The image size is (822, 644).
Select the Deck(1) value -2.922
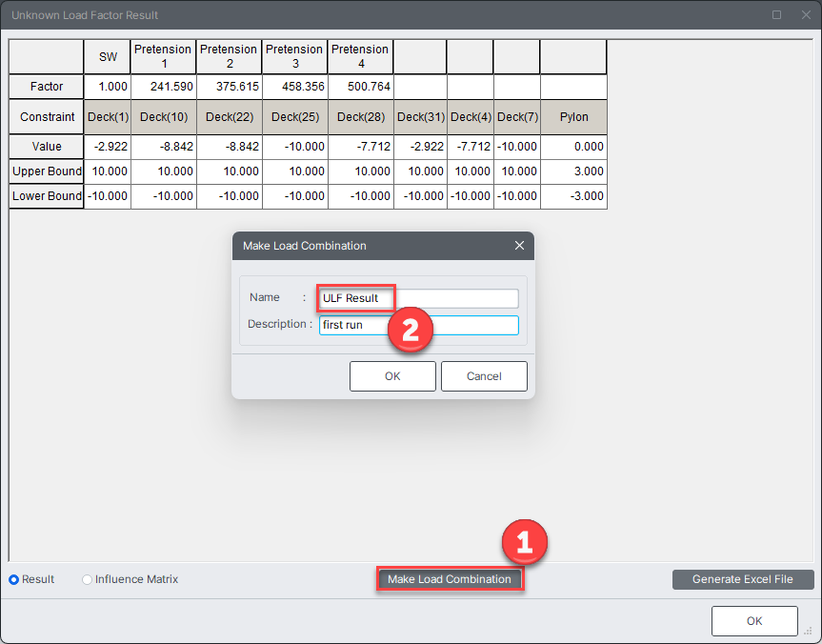(x=108, y=147)
